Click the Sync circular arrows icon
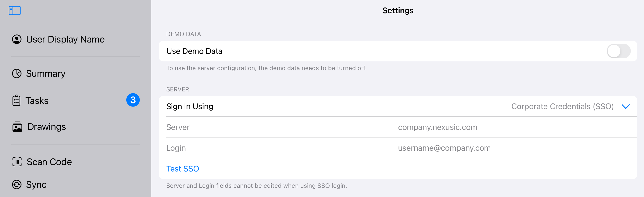The height and width of the screenshot is (197, 644). (17, 184)
